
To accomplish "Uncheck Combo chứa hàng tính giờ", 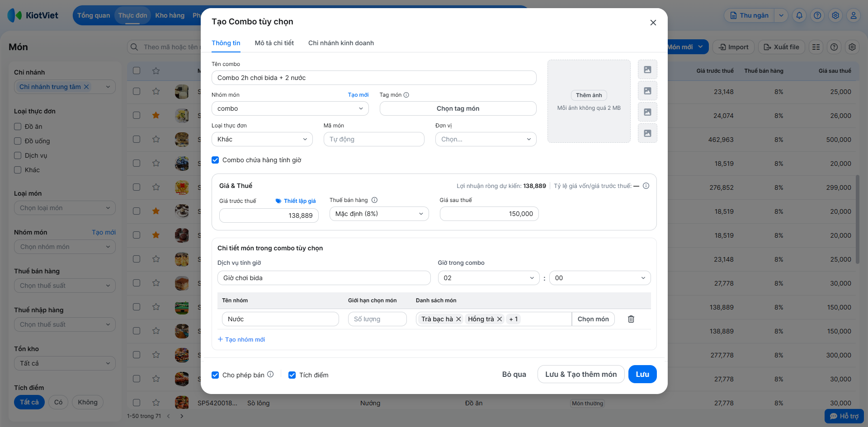I will [216, 160].
